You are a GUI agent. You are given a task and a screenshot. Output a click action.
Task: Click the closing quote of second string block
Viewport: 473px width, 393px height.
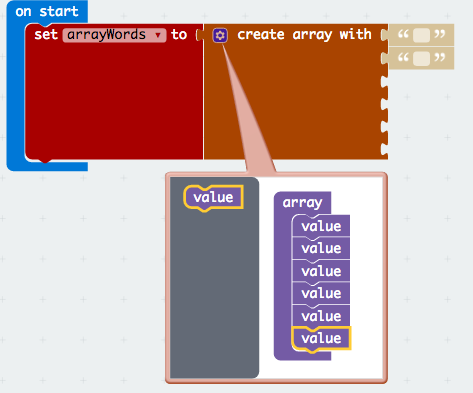pos(440,58)
